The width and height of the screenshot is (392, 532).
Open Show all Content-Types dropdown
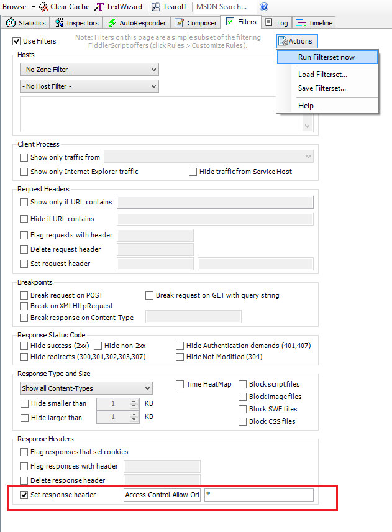86,388
